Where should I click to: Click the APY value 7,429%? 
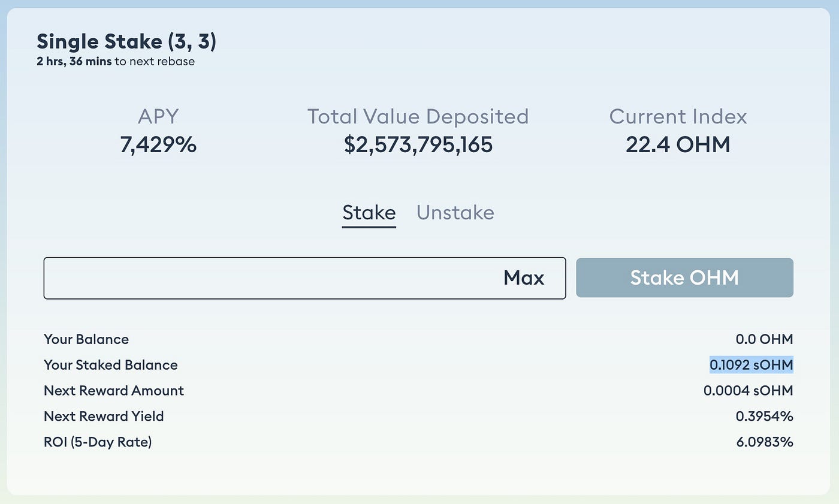(158, 144)
